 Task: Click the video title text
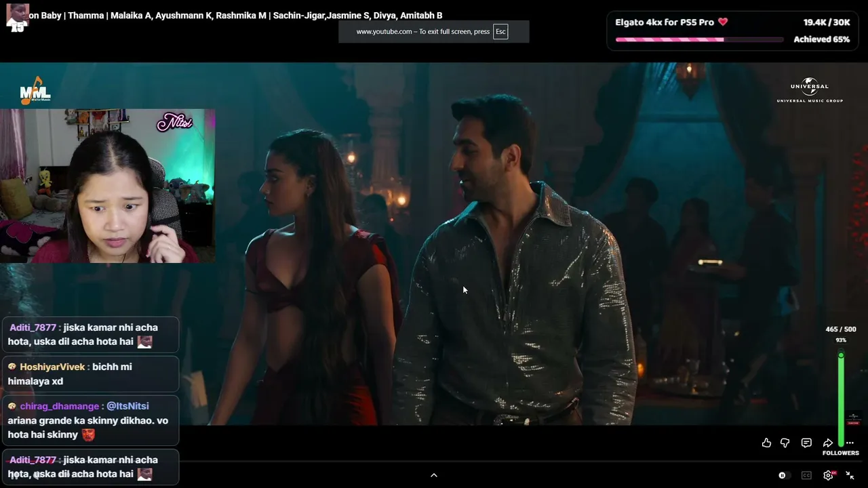235,16
